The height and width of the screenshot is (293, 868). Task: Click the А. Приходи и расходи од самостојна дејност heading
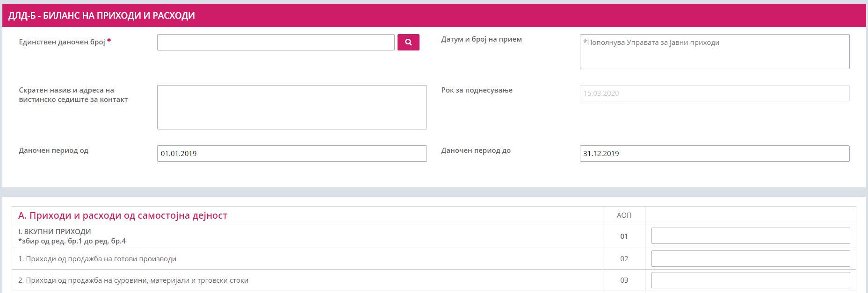click(123, 215)
